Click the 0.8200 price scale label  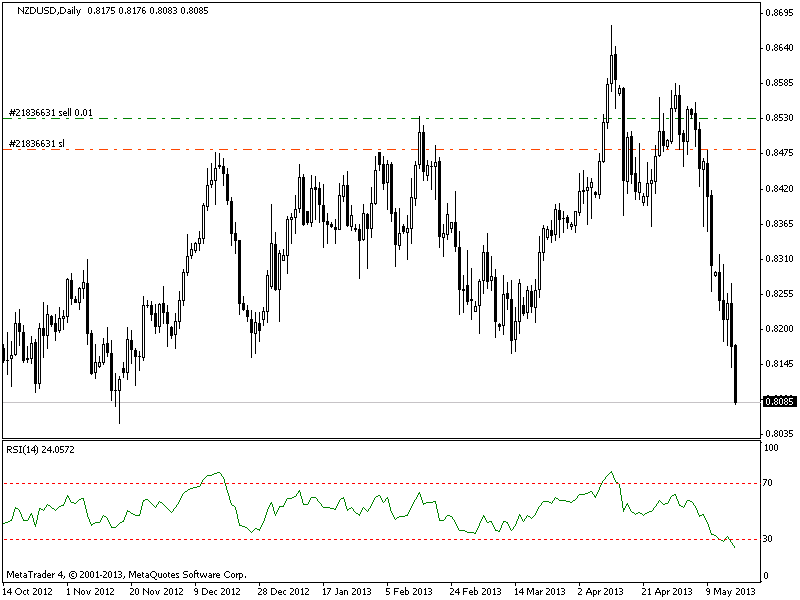780,329
